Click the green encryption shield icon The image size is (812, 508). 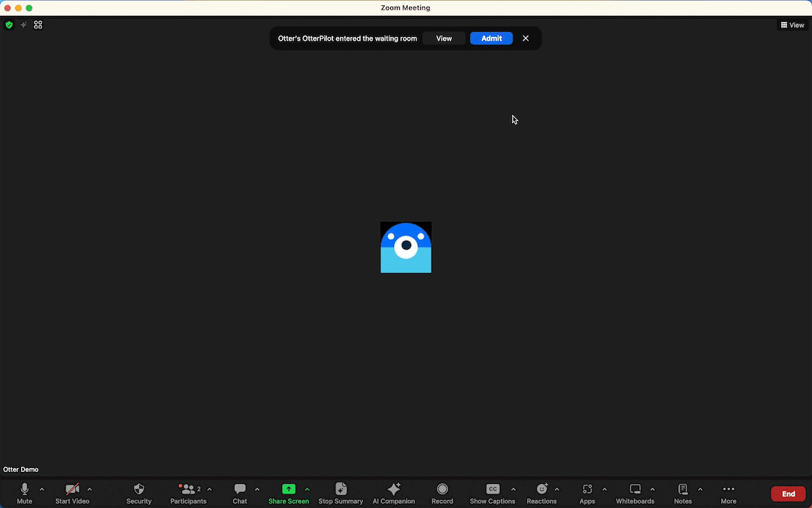9,24
